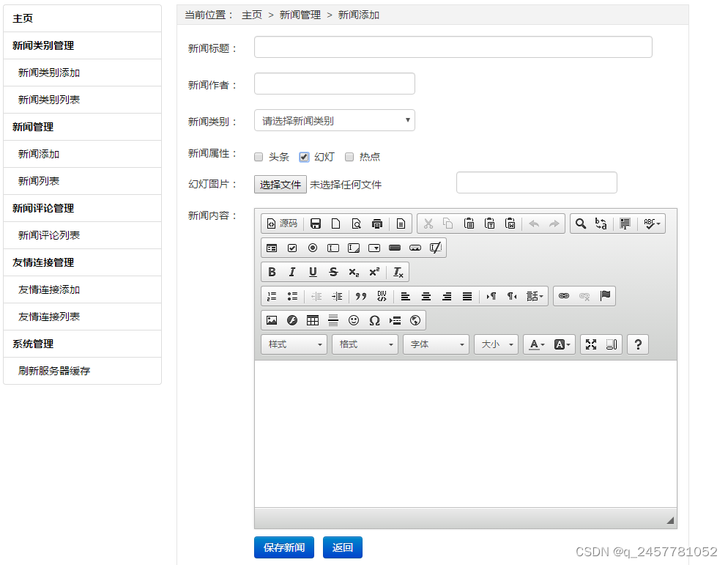This screenshot has width=728, height=565.
Task: Check the 热点 checkbox
Action: point(349,157)
